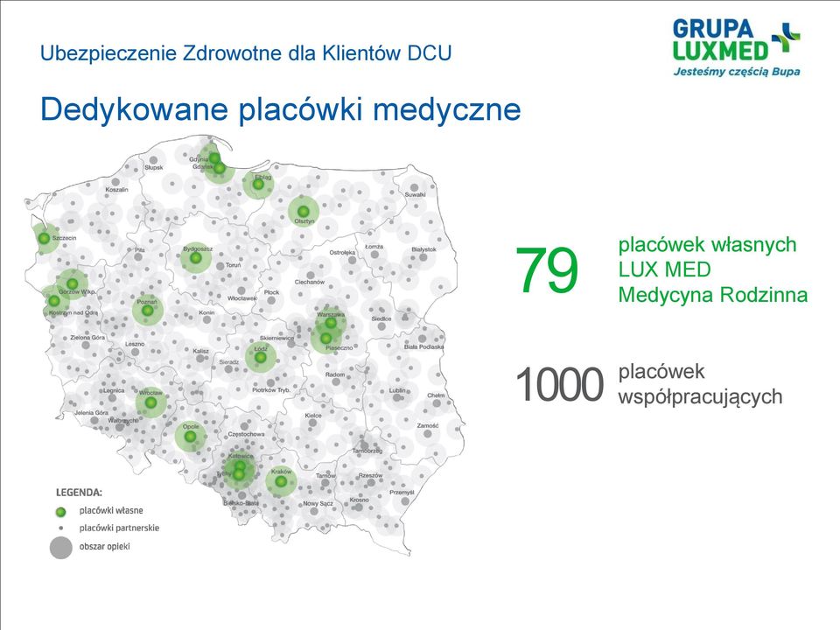Click the Radom label on map
Viewport: 840px width, 630px height.
(x=335, y=374)
